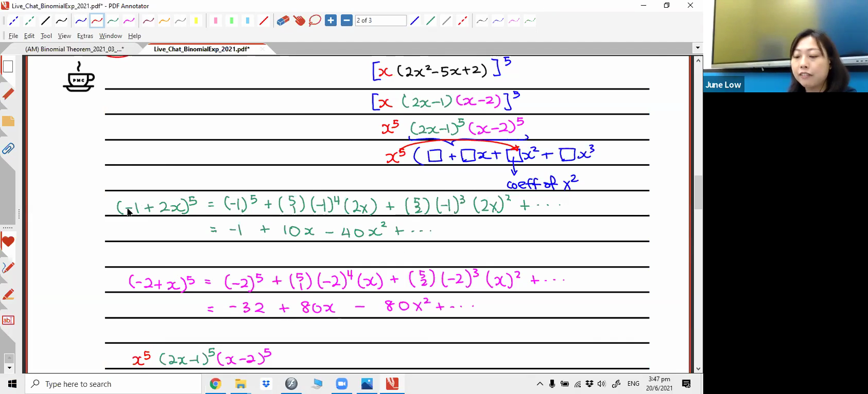Click the 'Type here to search' box
The width and height of the screenshot is (868, 394).
(x=113, y=384)
